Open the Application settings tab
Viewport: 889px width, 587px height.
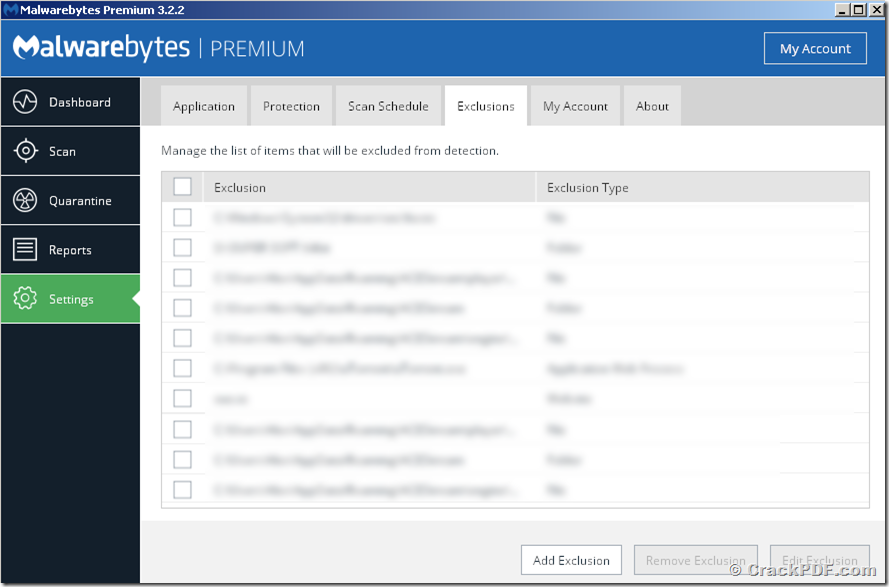[204, 106]
